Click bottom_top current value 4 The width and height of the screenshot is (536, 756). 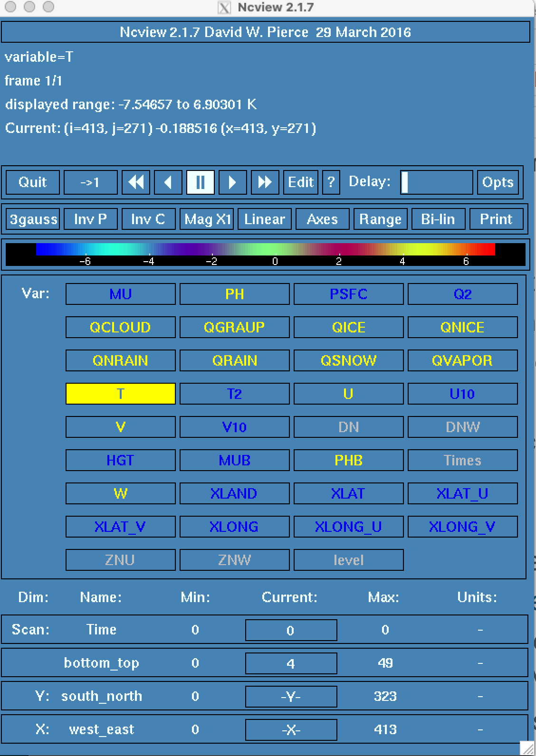tap(291, 663)
